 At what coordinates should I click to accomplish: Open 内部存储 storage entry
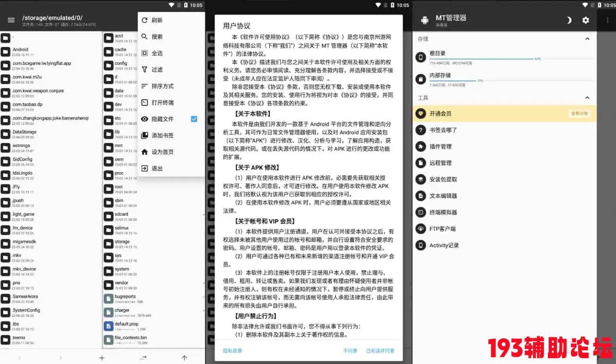[x=504, y=79]
